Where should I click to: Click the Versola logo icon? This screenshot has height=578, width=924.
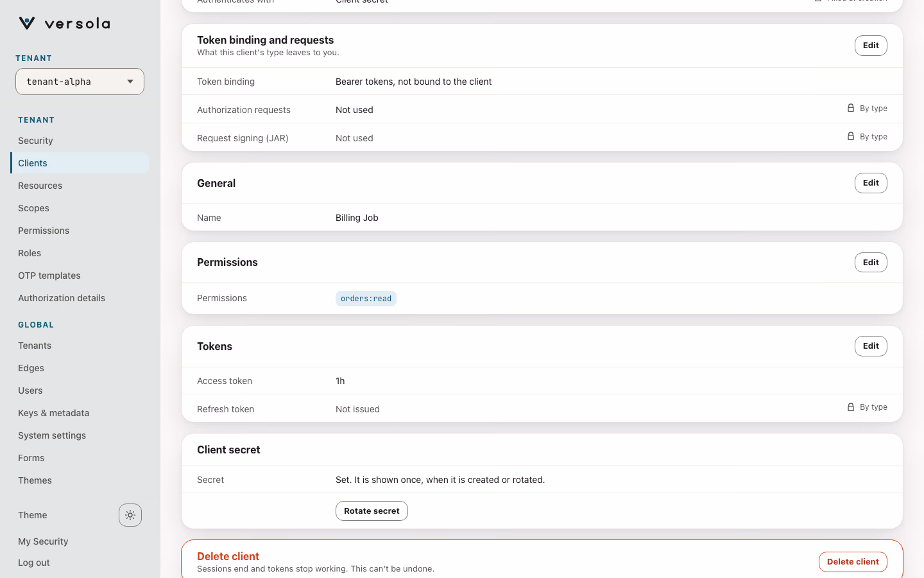click(x=27, y=23)
